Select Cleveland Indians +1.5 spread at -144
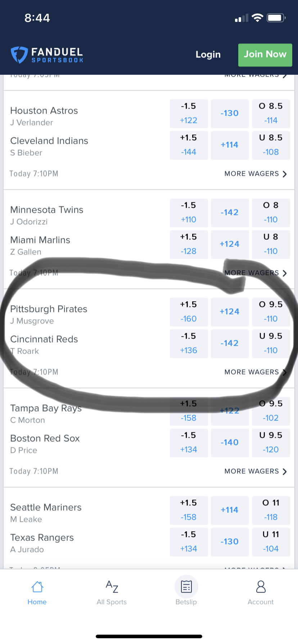Viewport: 298px width, 644px height. (x=189, y=145)
